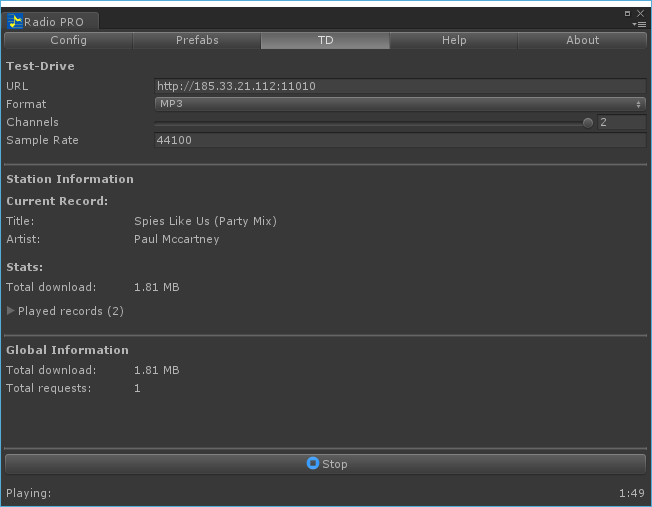This screenshot has width=652, height=507.
Task: Select the TD tab
Action: click(325, 41)
